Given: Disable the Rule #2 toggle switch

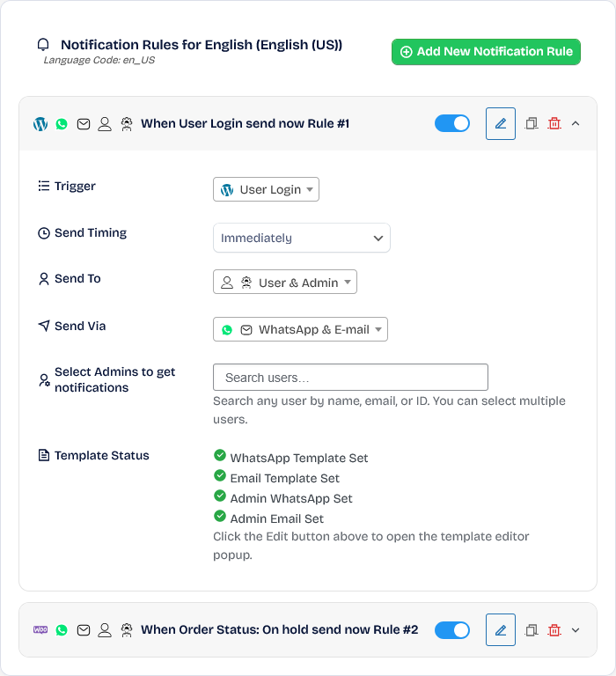Looking at the screenshot, I should point(452,630).
